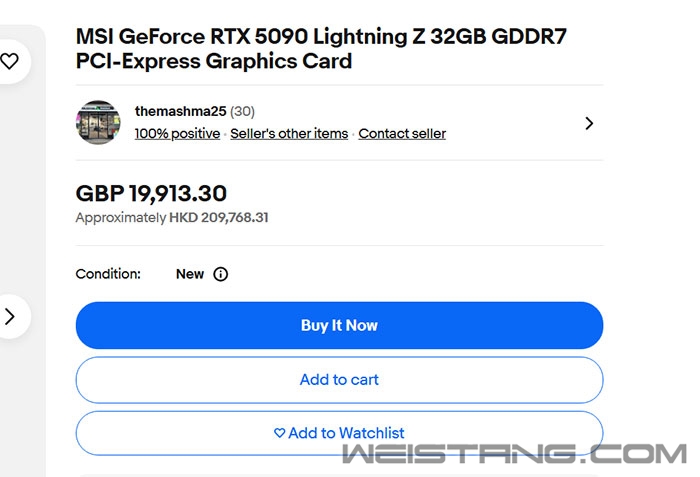View the seller's feedback score (30)
Viewport: 700px width, 477px height.
[x=242, y=111]
